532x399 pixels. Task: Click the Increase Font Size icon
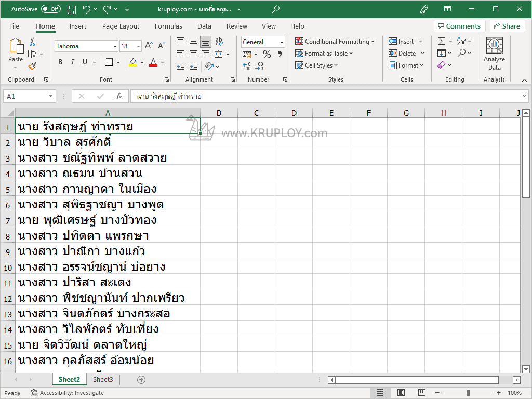(x=149, y=46)
